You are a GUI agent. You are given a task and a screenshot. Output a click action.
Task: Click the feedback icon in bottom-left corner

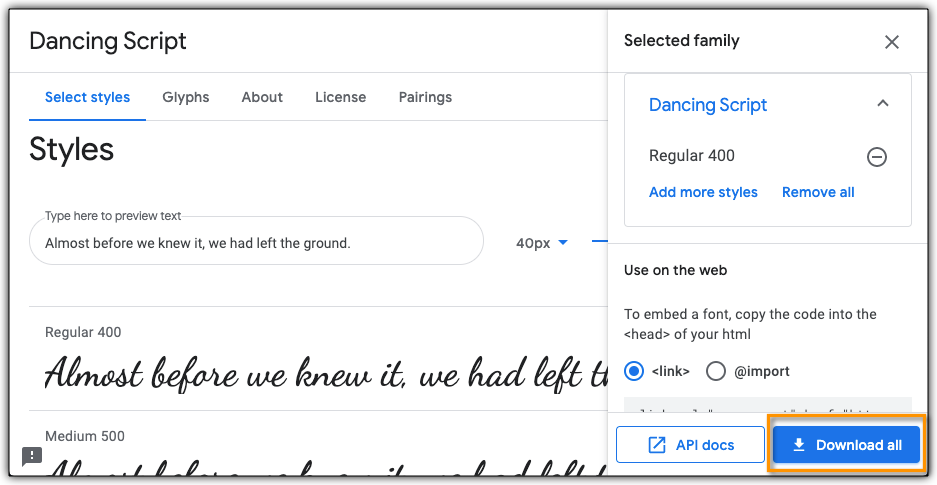pos(32,456)
